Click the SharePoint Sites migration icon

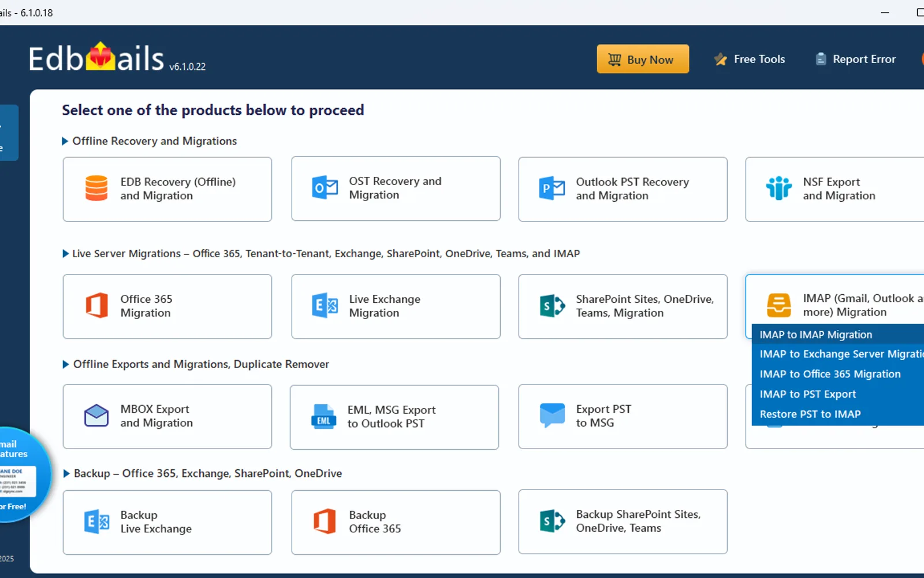pyautogui.click(x=552, y=306)
